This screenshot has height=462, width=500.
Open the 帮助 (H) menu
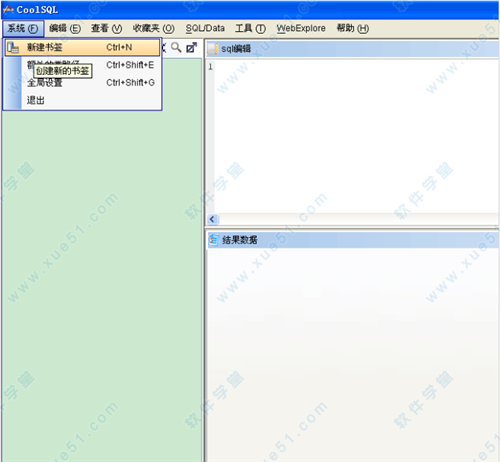point(353,29)
